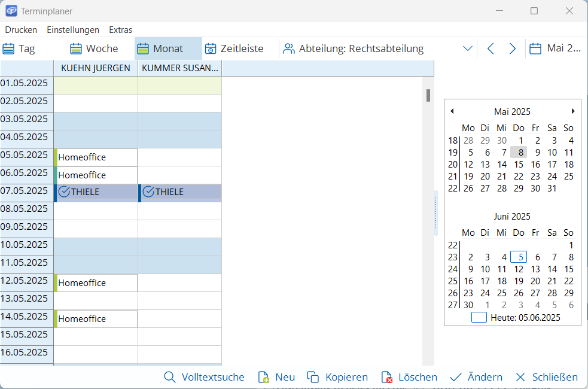Jump to today via Heute: 05.06.2025
588x389 pixels.
(x=517, y=318)
